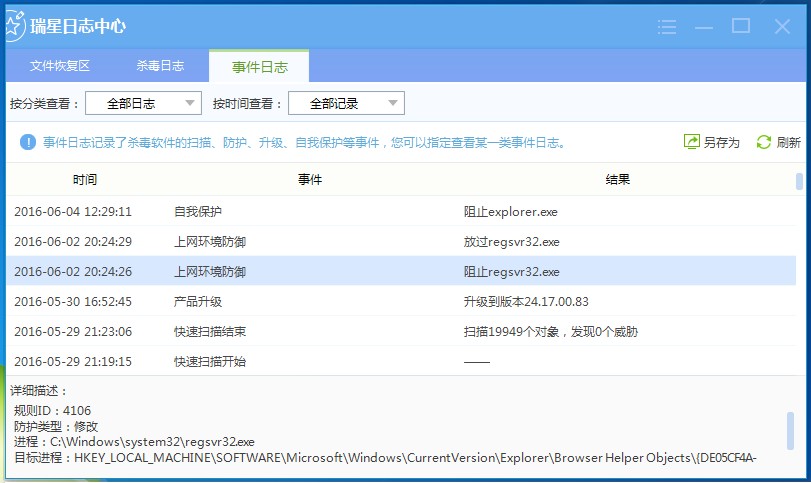Image resolution: width=811 pixels, height=483 pixels.
Task: Close the 瑞星日志中心 window
Action: pyautogui.click(x=782, y=26)
